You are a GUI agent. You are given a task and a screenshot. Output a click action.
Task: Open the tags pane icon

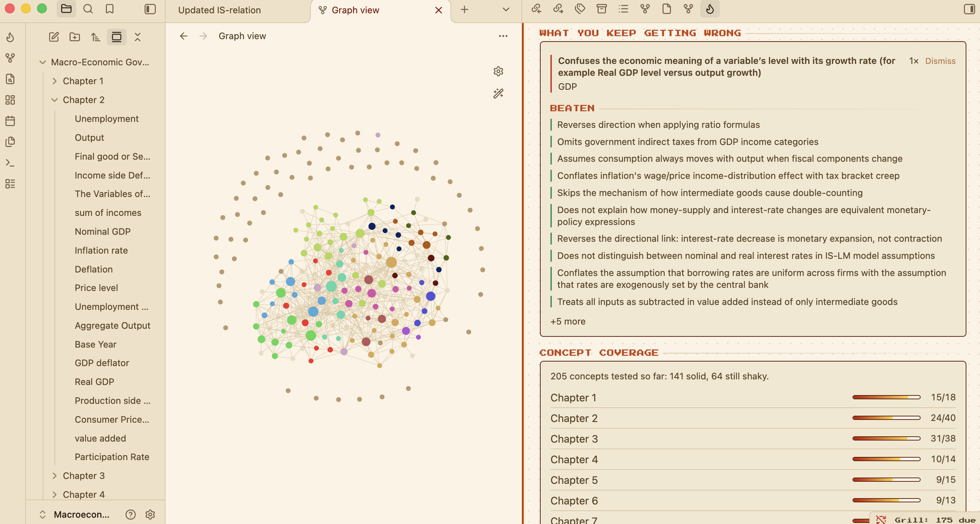(580, 9)
